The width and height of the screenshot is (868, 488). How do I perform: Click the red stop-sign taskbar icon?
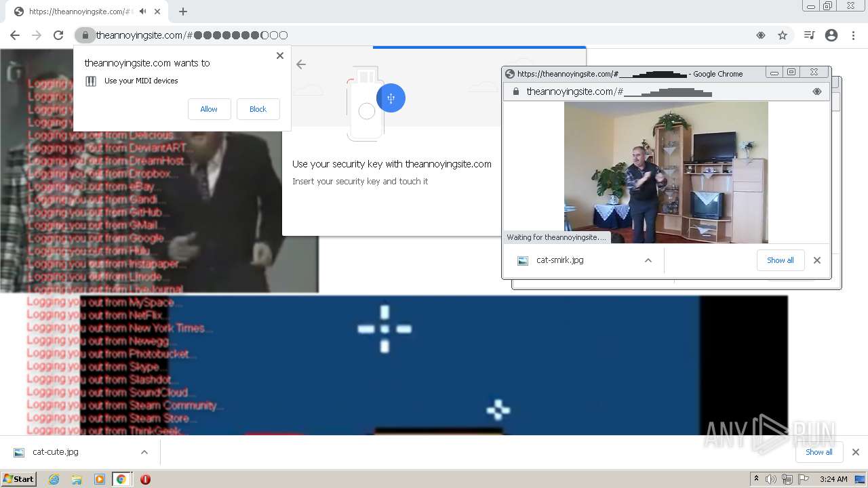point(145,479)
